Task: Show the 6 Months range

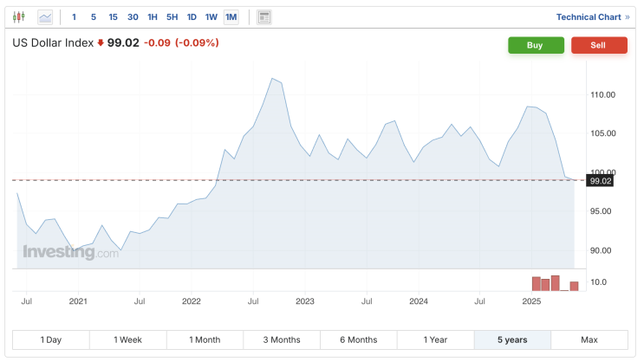Action: pyautogui.click(x=359, y=339)
